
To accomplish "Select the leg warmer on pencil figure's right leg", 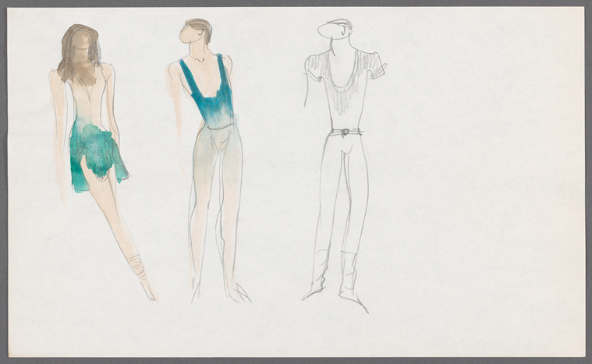I will click(349, 270).
